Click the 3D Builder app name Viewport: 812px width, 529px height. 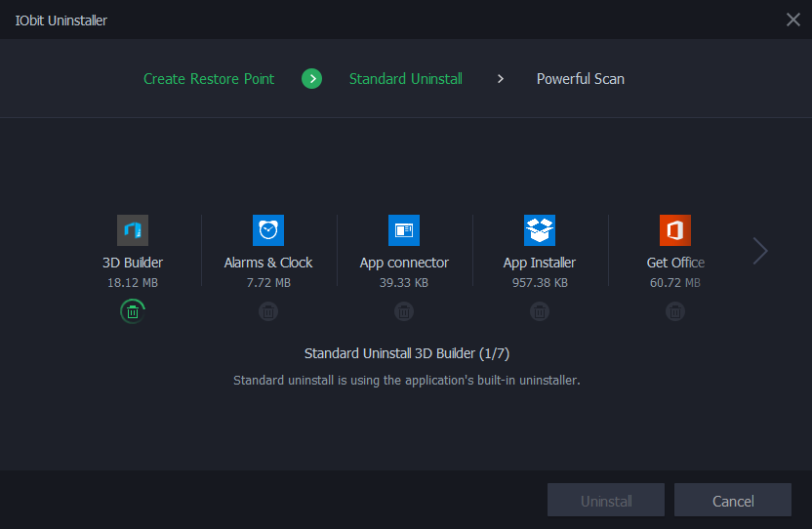(133, 263)
